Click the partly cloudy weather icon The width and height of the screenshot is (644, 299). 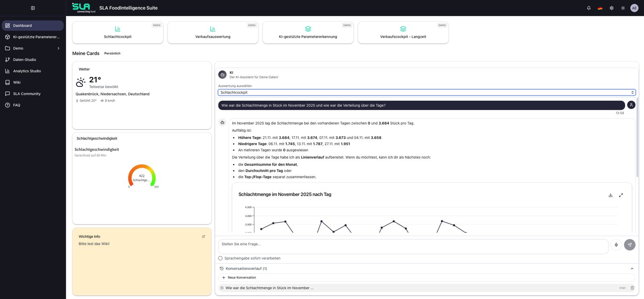(80, 82)
